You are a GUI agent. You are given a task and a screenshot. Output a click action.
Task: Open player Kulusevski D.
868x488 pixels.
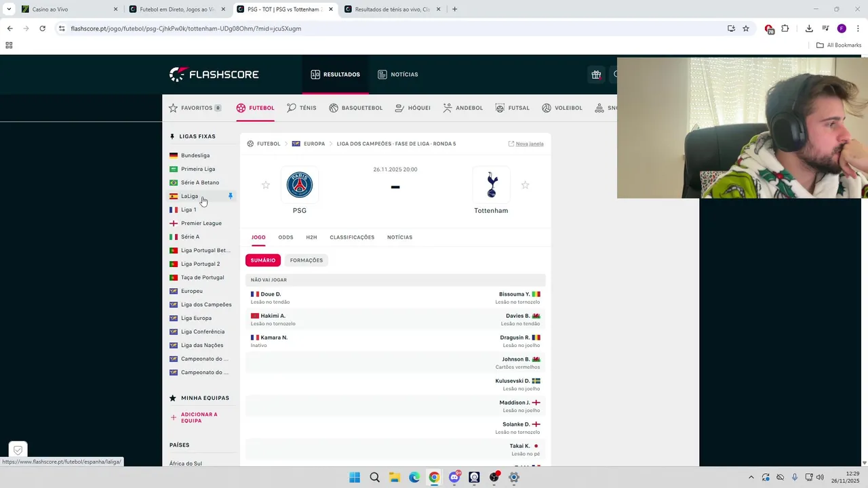tap(513, 381)
